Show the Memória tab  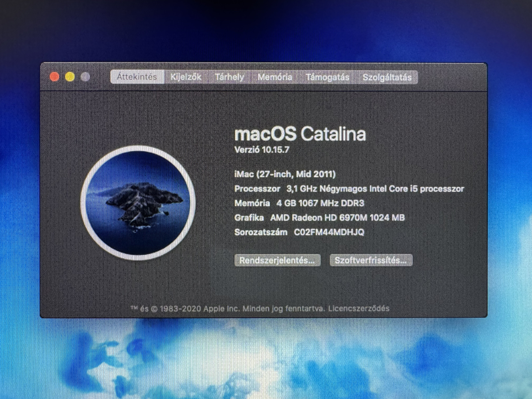pos(275,77)
